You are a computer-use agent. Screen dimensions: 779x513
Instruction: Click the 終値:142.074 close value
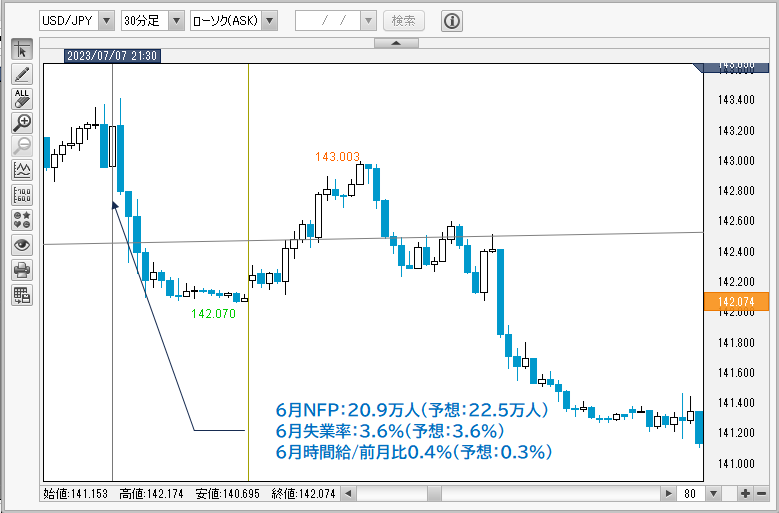[304, 494]
